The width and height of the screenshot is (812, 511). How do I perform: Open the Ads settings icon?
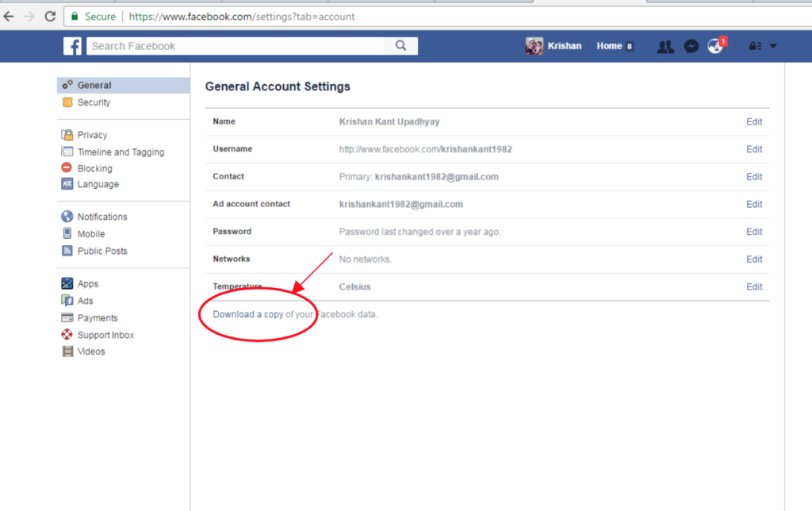tap(67, 301)
